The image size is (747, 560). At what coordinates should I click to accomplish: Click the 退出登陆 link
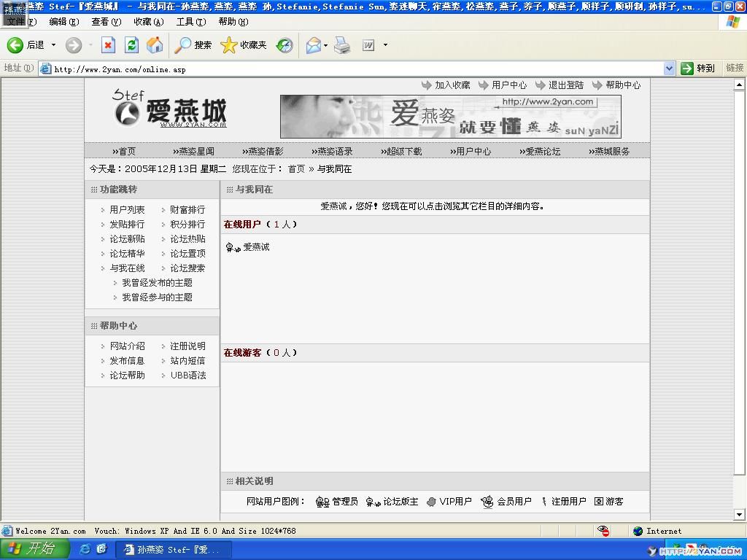point(565,85)
